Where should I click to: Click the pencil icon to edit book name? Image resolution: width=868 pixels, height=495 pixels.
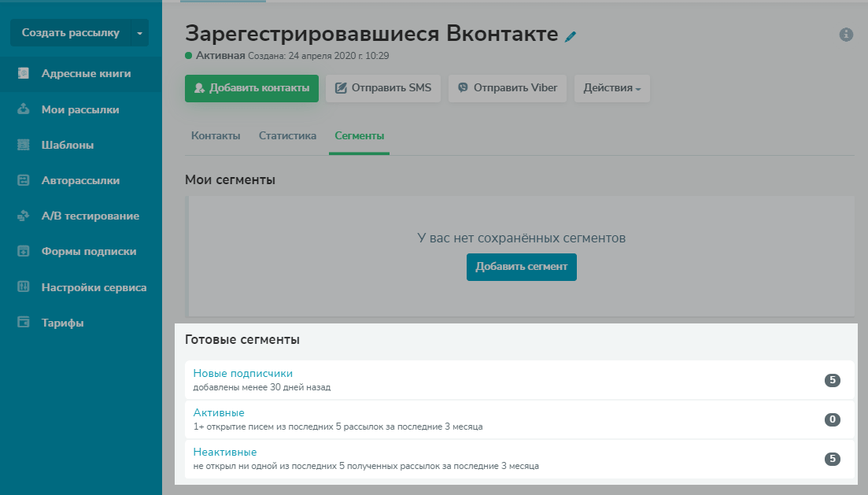coord(571,36)
